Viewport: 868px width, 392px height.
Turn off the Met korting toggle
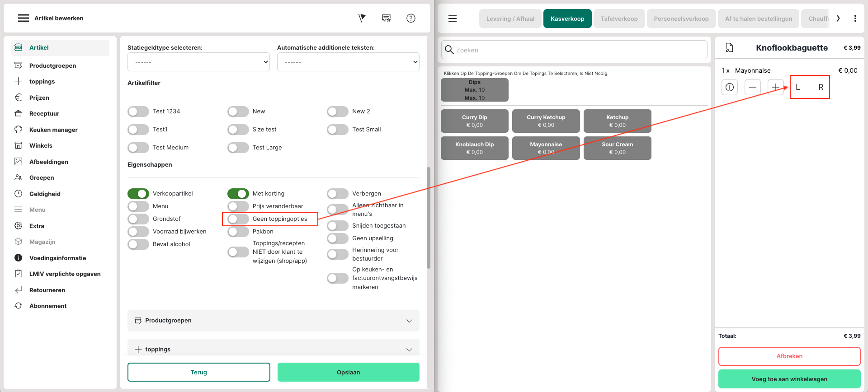tap(238, 194)
